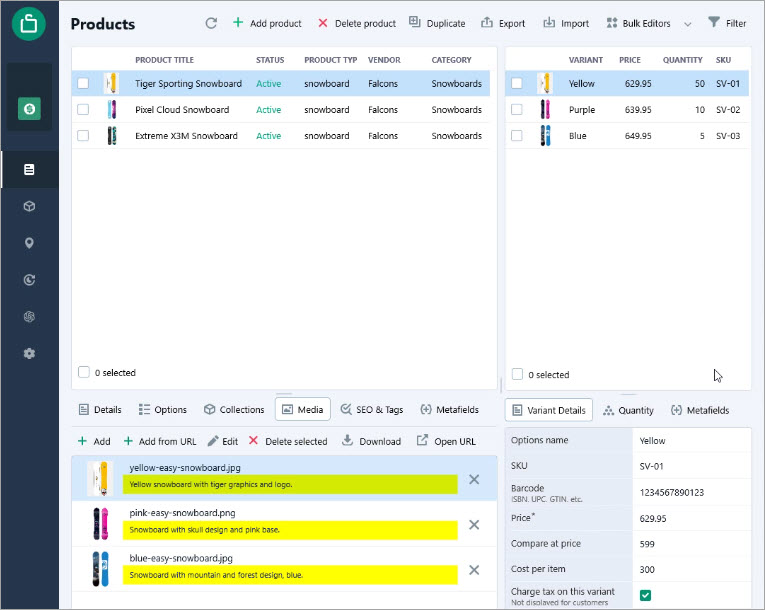Click Delete product in the toolbar
The image size is (765, 610).
(x=357, y=23)
